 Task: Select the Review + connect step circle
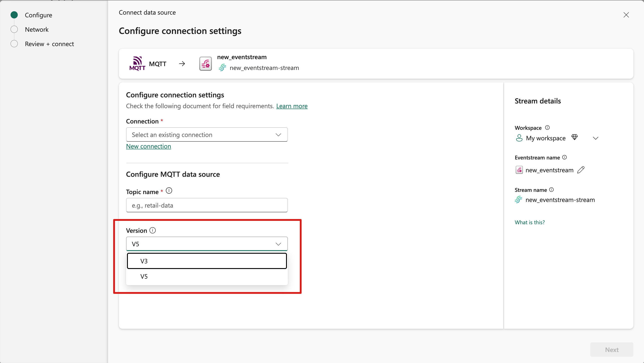coord(14,44)
